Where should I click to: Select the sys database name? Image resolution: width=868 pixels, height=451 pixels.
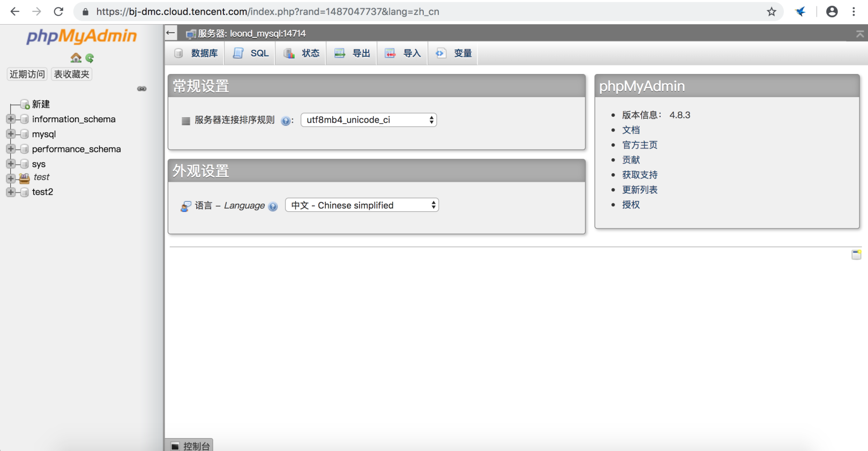click(39, 164)
